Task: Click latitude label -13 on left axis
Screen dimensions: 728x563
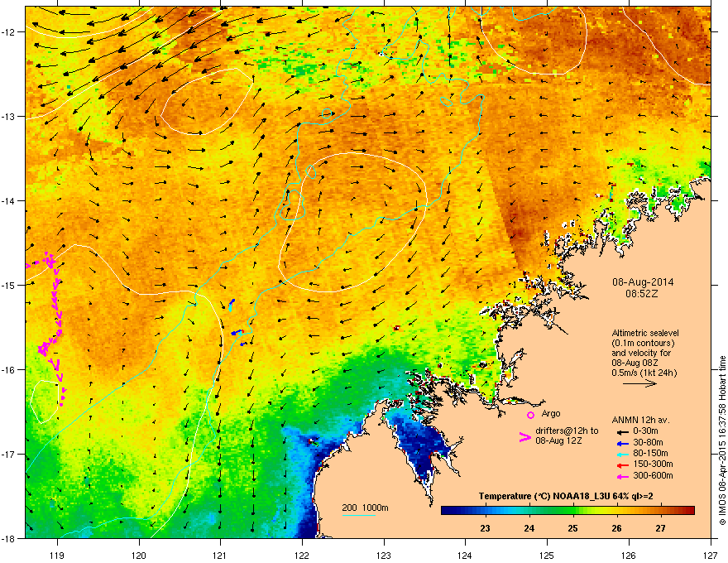Action: 10,116
